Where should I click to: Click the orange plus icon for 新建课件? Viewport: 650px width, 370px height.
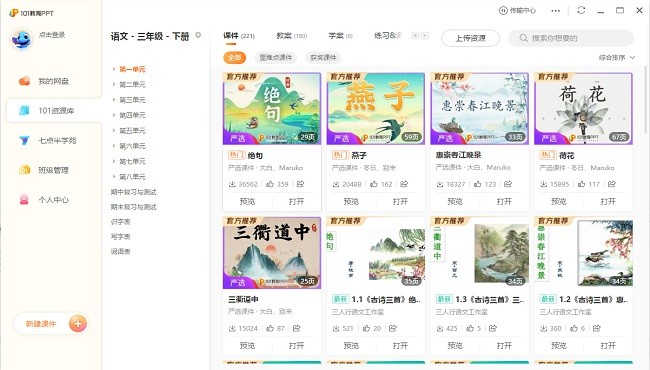pyautogui.click(x=78, y=324)
